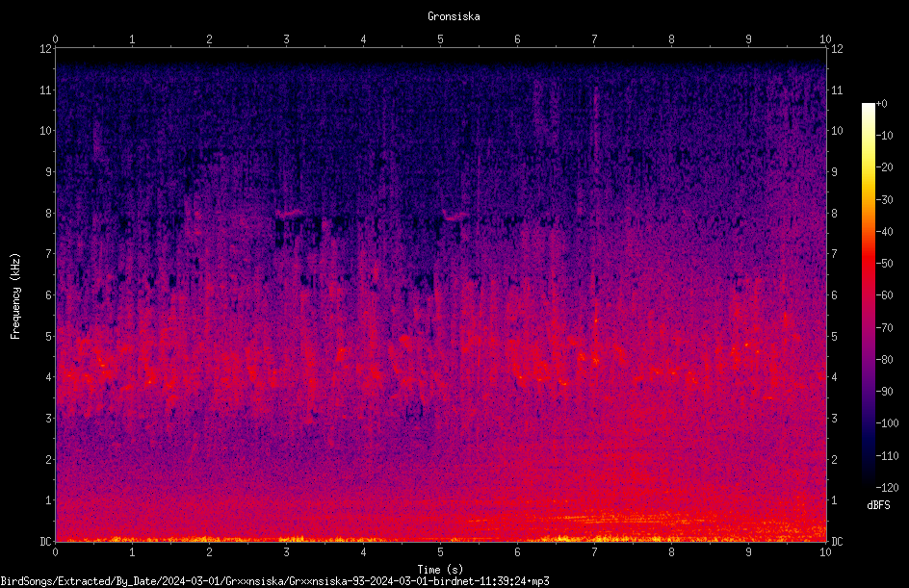Select the 9 second mark on top axis

tap(748, 39)
